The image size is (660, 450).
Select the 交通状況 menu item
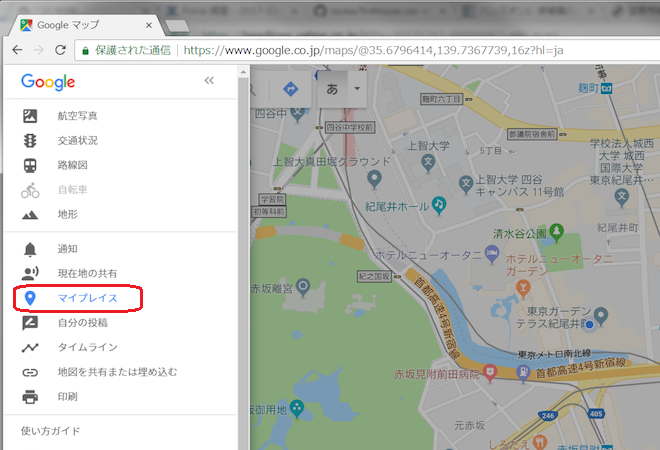click(77, 141)
